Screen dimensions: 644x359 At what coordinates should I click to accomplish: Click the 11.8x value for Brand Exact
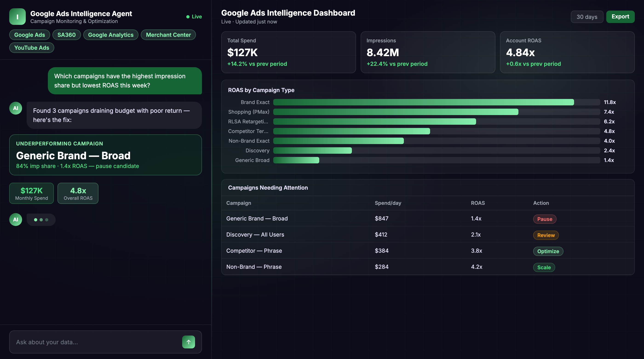(x=610, y=102)
